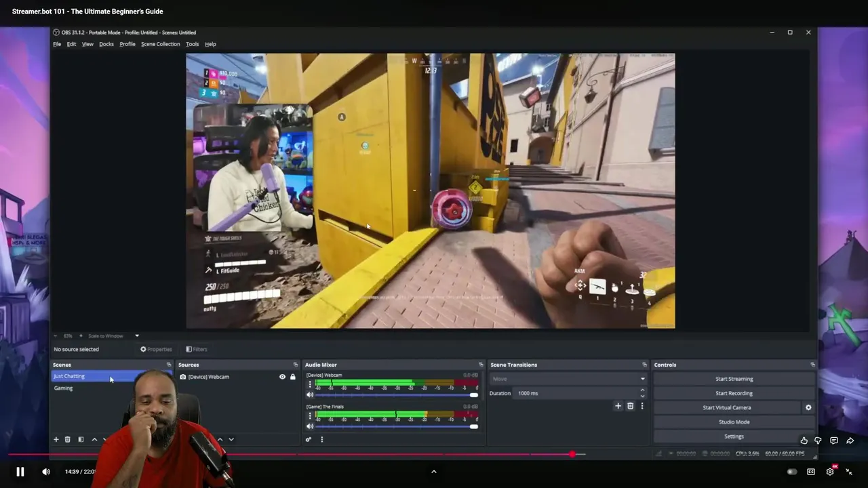Add a new scene with plus icon
Viewport: 868px width, 488px height.
56,439
